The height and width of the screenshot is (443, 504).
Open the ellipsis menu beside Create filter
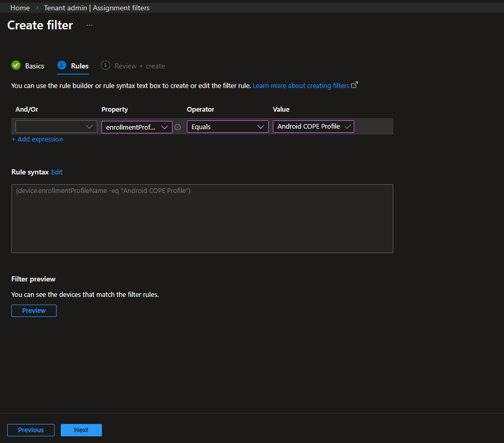pyautogui.click(x=90, y=25)
